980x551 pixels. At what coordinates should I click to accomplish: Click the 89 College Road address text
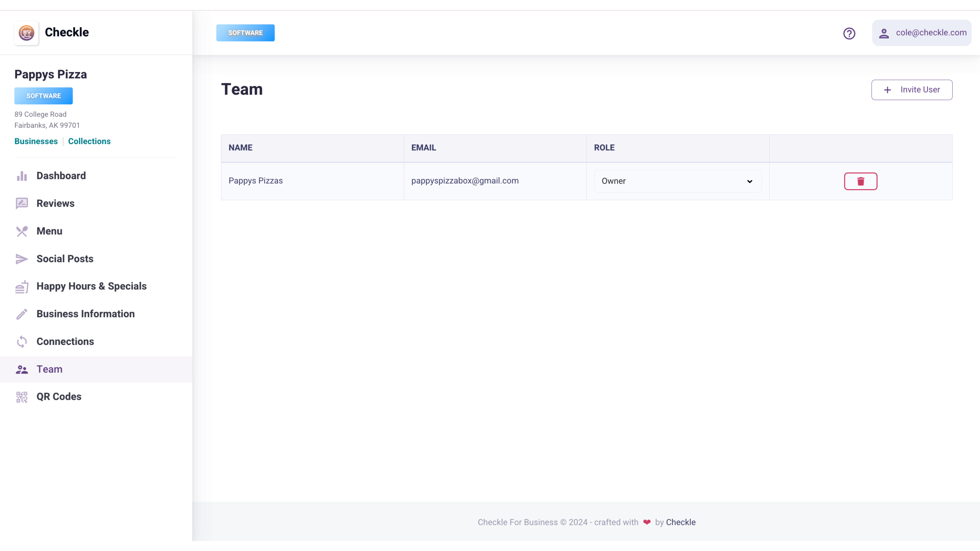point(40,114)
